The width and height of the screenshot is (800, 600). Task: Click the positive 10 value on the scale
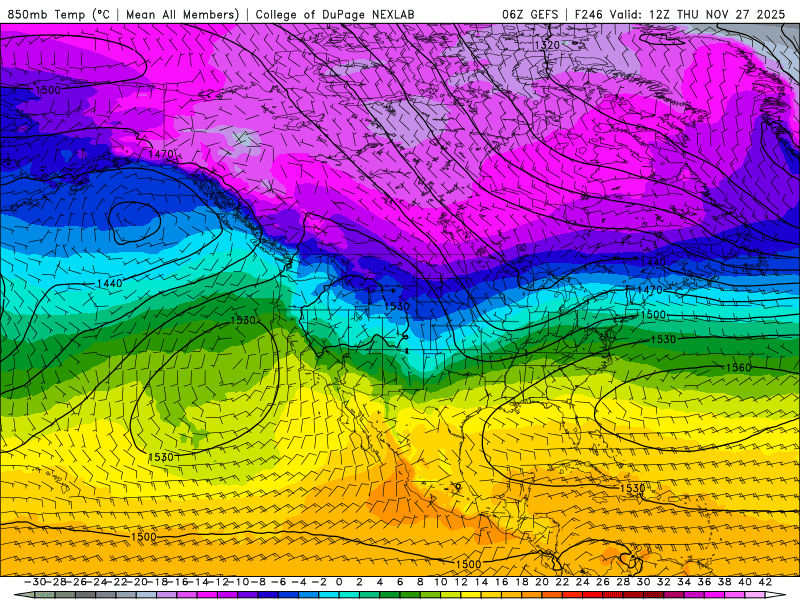441,582
